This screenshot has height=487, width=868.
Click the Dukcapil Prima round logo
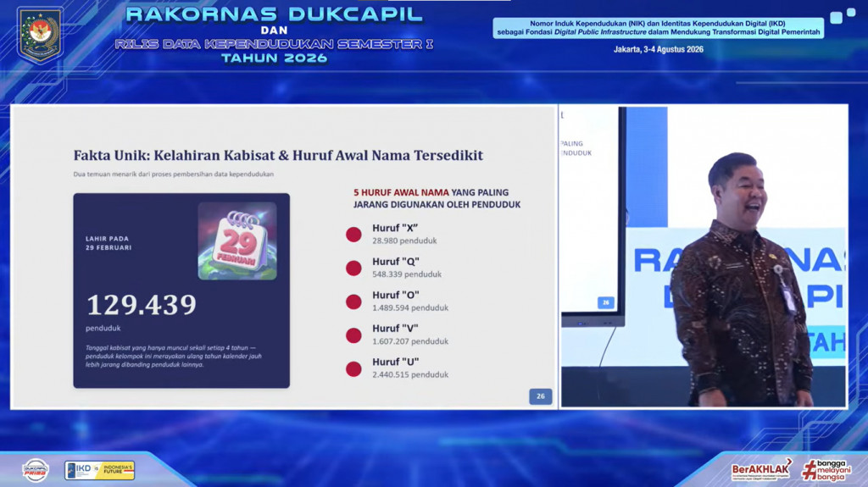click(36, 471)
